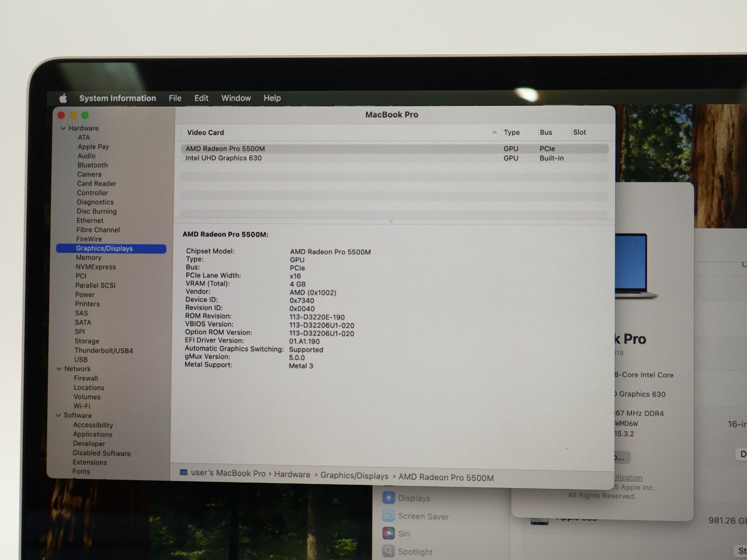Open the File menu
The height and width of the screenshot is (560, 747).
click(x=175, y=98)
